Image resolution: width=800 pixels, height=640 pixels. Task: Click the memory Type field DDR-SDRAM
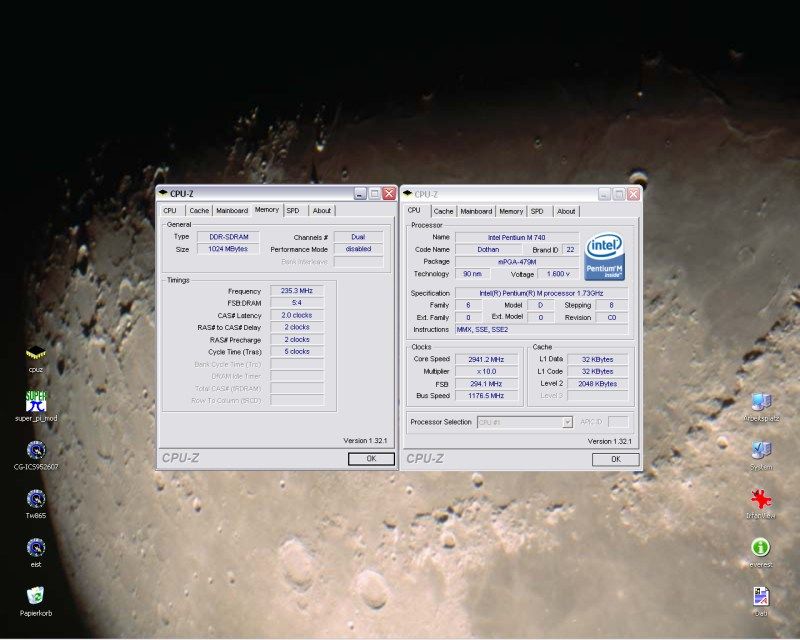[229, 237]
